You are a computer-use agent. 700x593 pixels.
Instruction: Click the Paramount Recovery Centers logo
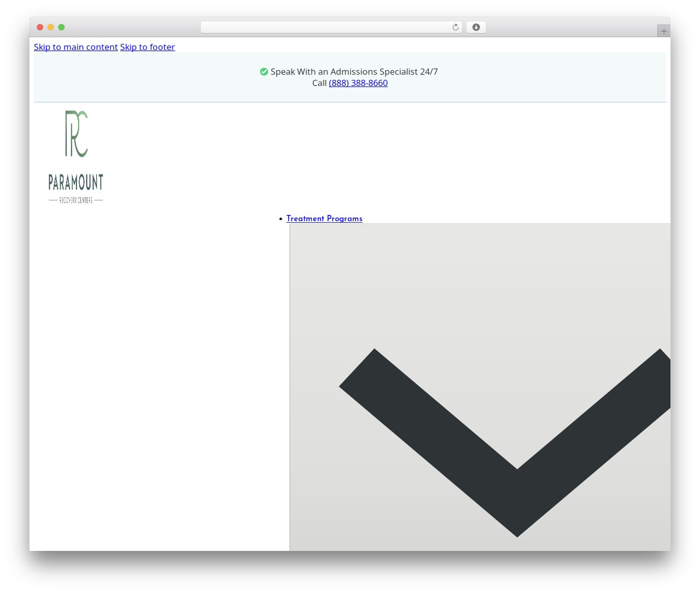click(x=75, y=157)
